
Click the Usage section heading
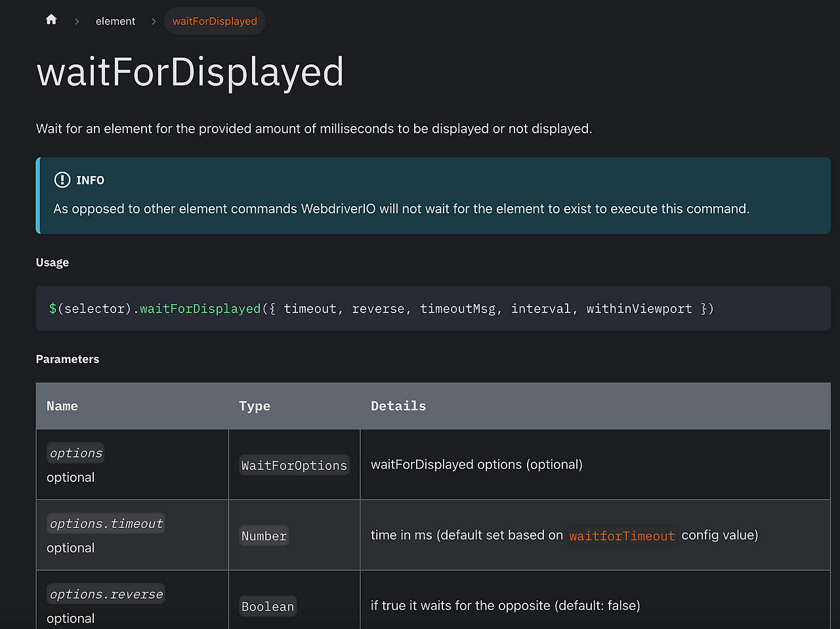(52, 263)
